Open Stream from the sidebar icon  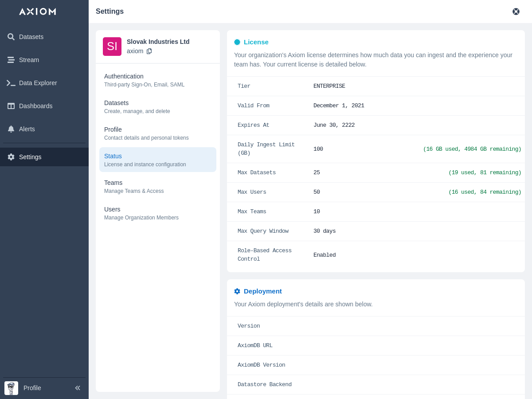pos(11,60)
